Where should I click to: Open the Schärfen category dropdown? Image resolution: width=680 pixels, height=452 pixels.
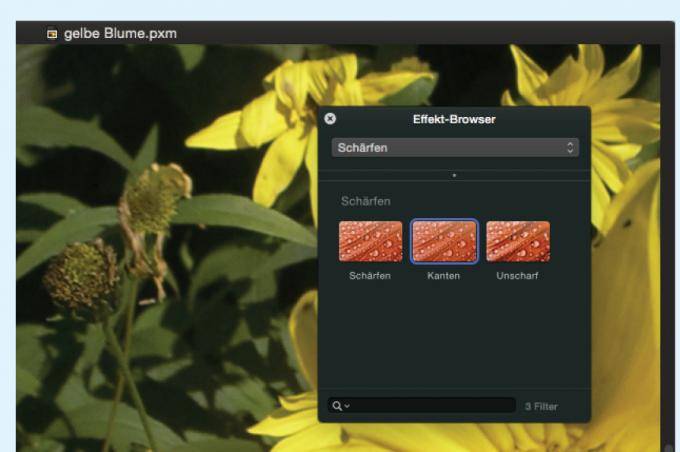pos(455,148)
